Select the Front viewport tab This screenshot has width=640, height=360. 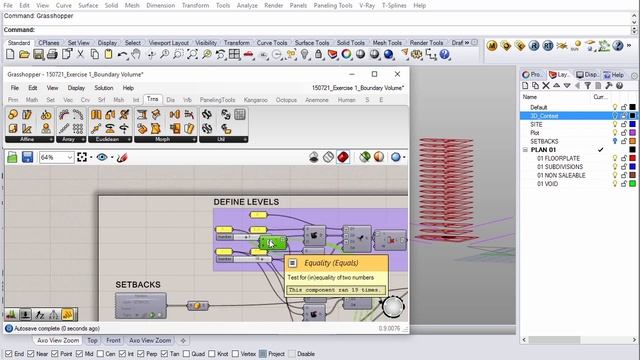(x=113, y=340)
